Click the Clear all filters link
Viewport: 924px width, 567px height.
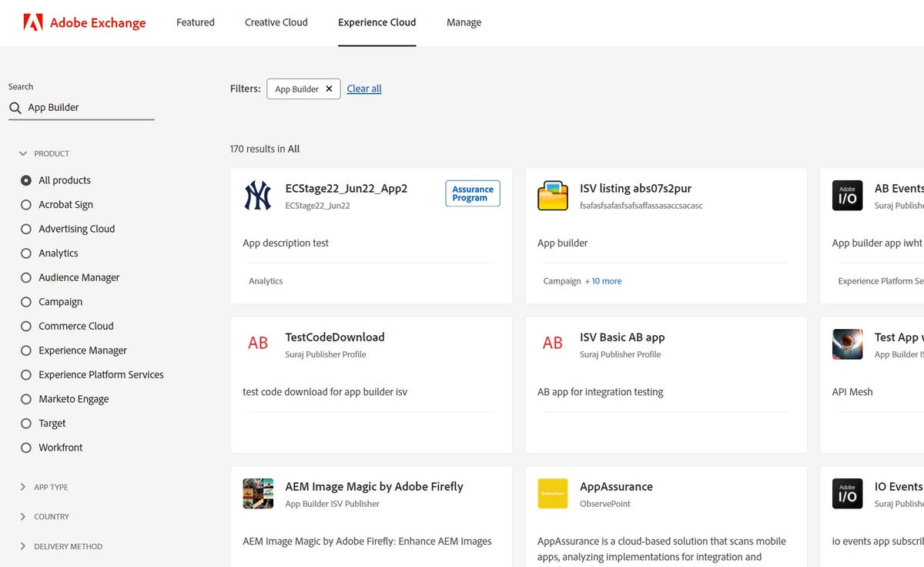click(364, 89)
